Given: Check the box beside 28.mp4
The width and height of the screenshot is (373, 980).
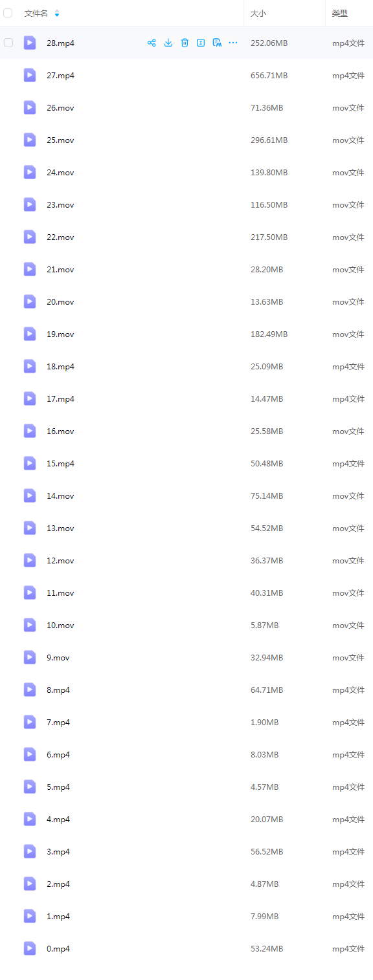Looking at the screenshot, I should point(8,43).
